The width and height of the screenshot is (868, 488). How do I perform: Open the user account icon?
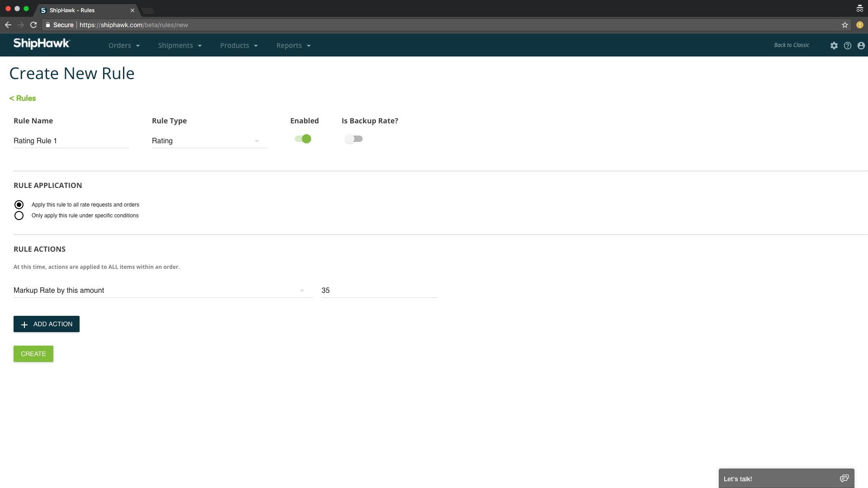[x=861, y=46]
